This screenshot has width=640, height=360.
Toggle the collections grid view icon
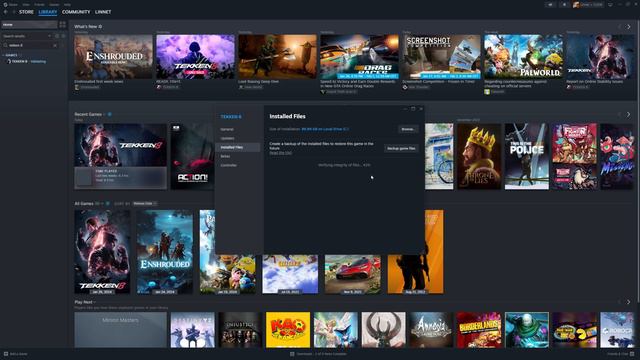click(x=62, y=25)
